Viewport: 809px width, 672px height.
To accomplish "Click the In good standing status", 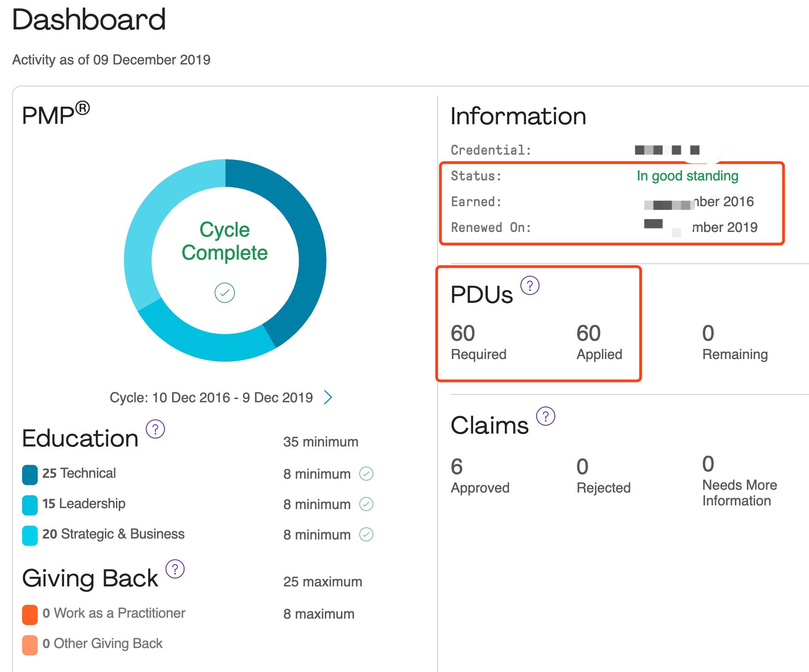I will point(688,176).
